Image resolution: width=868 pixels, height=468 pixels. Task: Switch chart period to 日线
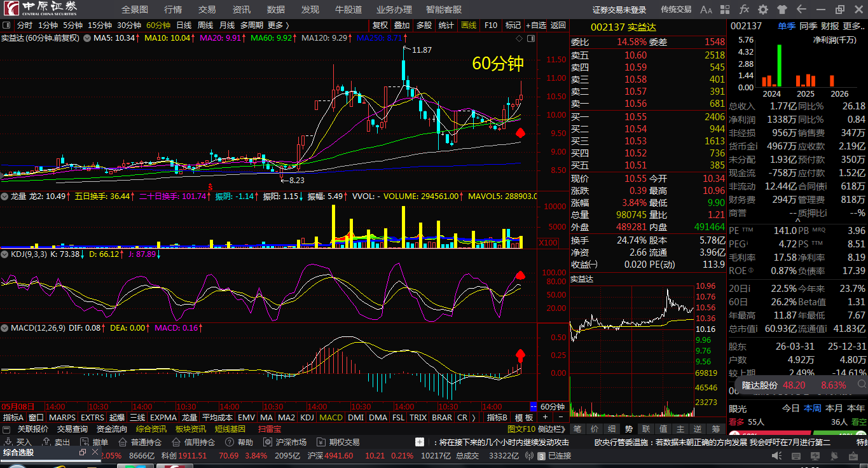tap(184, 25)
